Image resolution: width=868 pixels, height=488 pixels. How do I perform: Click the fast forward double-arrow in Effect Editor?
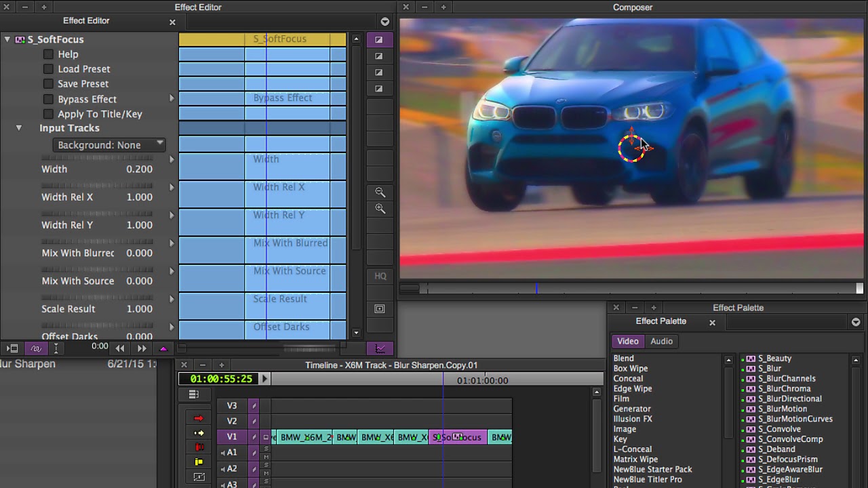(x=142, y=348)
